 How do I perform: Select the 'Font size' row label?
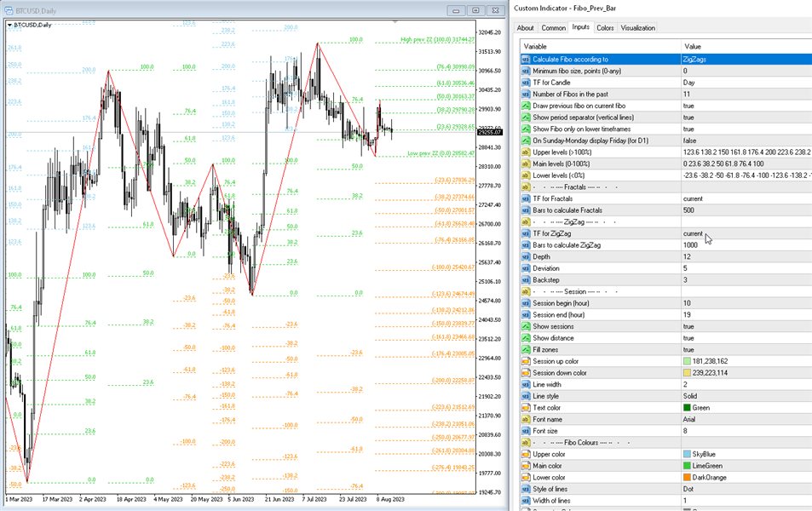click(x=545, y=431)
